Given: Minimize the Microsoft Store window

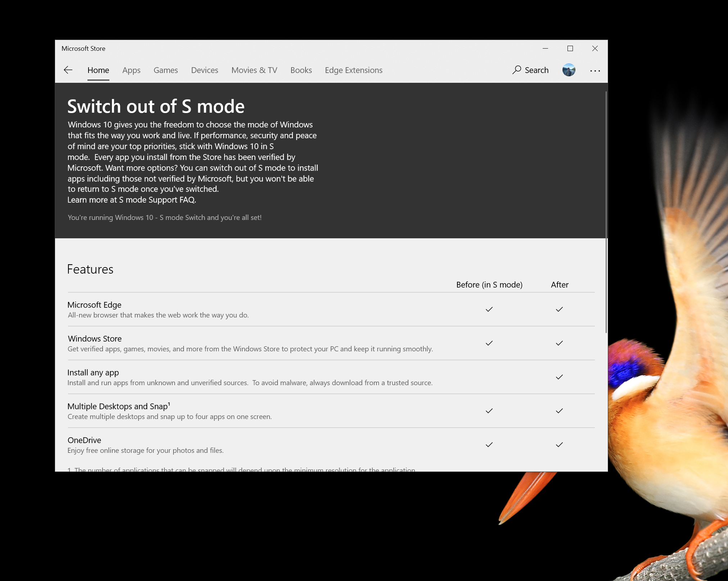Looking at the screenshot, I should (x=545, y=48).
